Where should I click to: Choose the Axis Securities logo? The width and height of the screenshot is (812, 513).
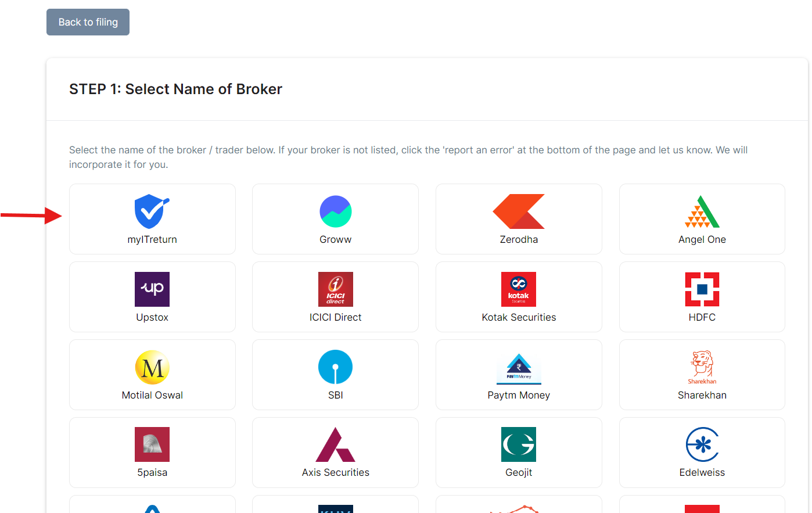click(336, 444)
